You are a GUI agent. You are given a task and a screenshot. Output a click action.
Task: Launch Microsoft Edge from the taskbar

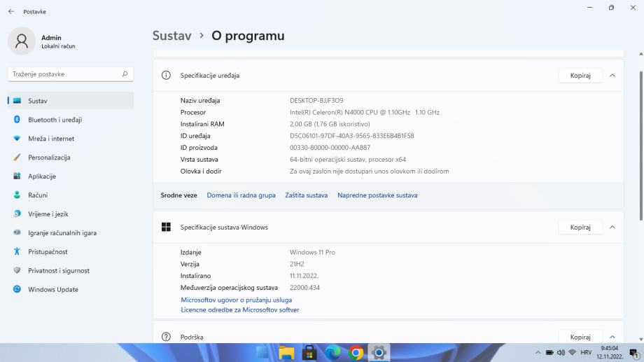tap(332, 353)
